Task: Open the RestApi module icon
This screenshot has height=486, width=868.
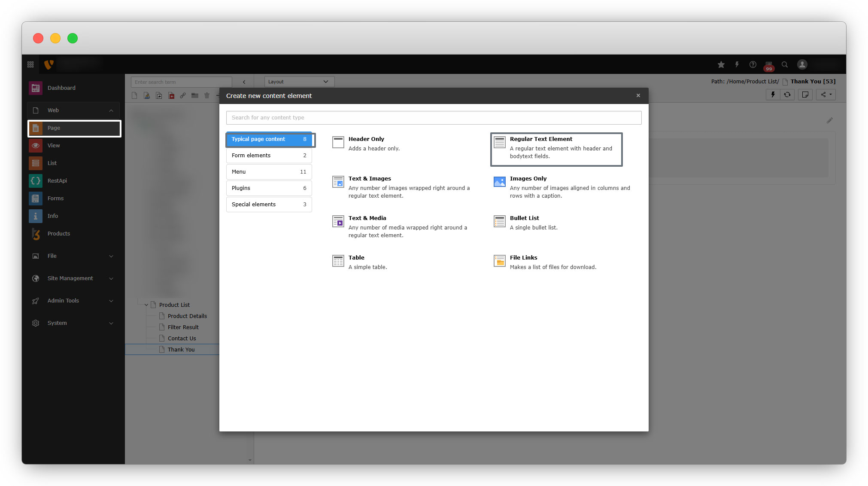Action: pyautogui.click(x=36, y=181)
